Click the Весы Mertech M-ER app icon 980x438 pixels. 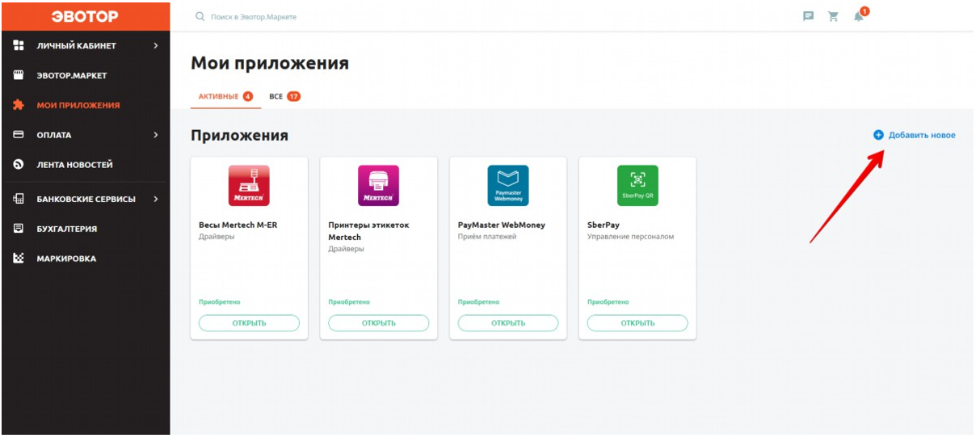249,186
